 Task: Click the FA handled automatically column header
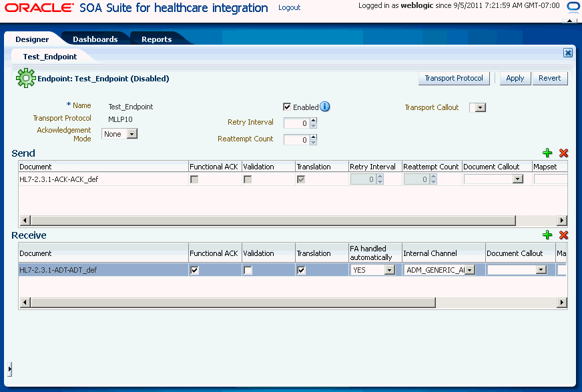pyautogui.click(x=375, y=253)
